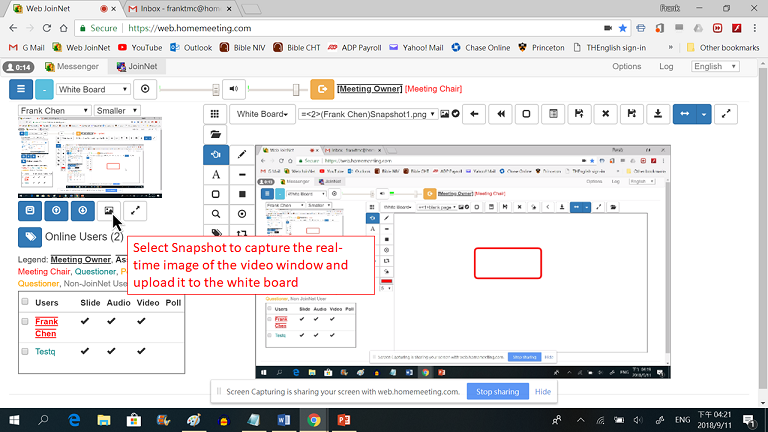Open the English language dropdown
This screenshot has height=432, width=768.
[x=715, y=67]
